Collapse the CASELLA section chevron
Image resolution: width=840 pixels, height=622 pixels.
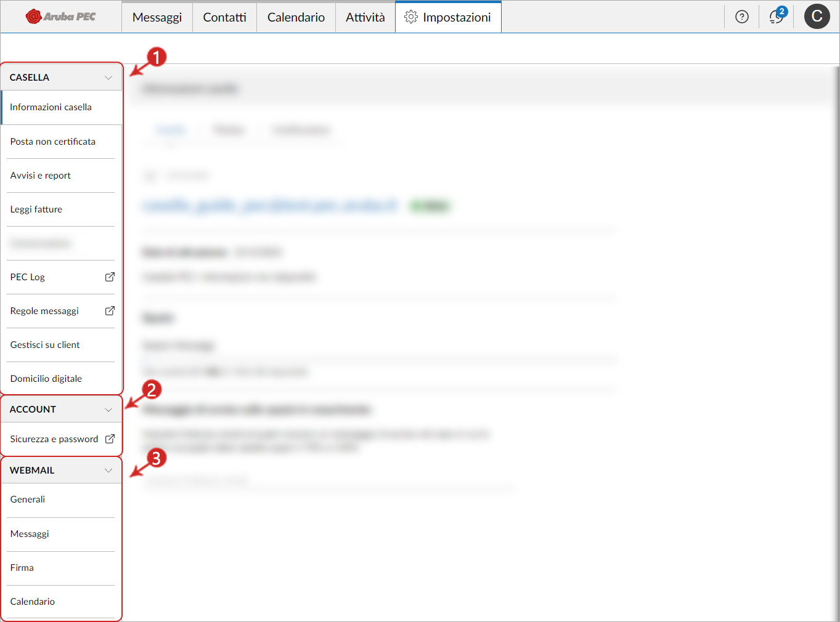tap(108, 78)
